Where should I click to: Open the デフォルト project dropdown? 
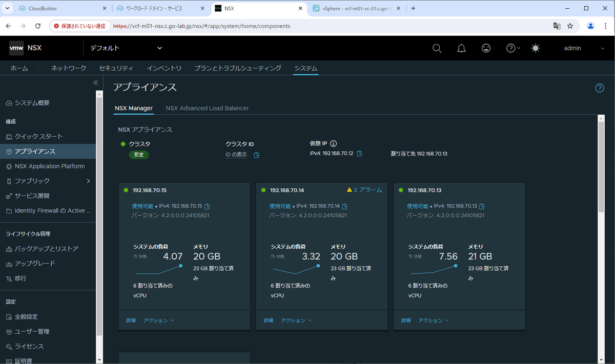coord(126,48)
